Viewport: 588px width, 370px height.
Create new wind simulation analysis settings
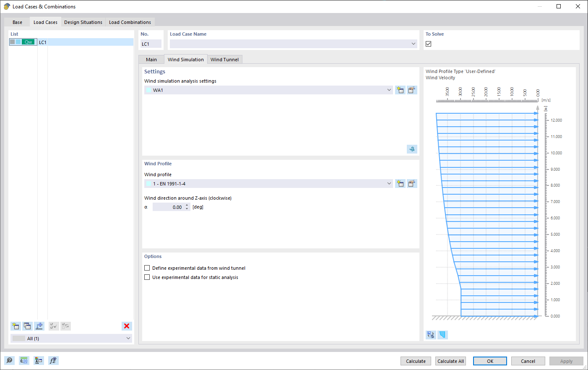click(400, 90)
